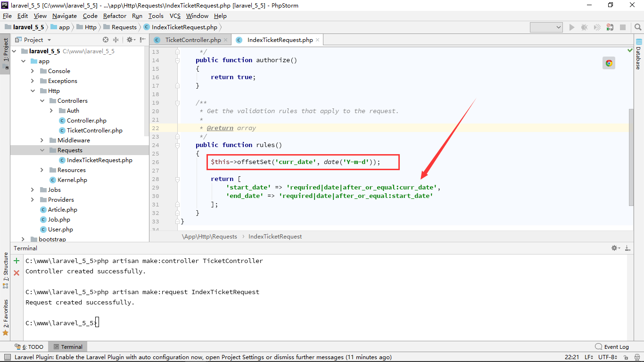644x362 pixels.
Task: Expand the Middleware folder in the tree
Action: click(x=42, y=140)
